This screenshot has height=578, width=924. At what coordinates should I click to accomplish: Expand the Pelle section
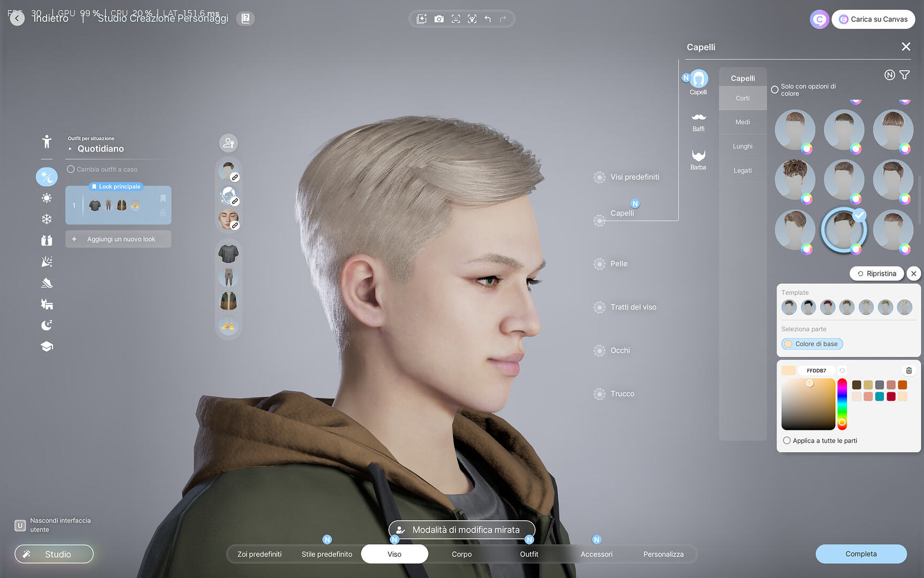(x=599, y=264)
